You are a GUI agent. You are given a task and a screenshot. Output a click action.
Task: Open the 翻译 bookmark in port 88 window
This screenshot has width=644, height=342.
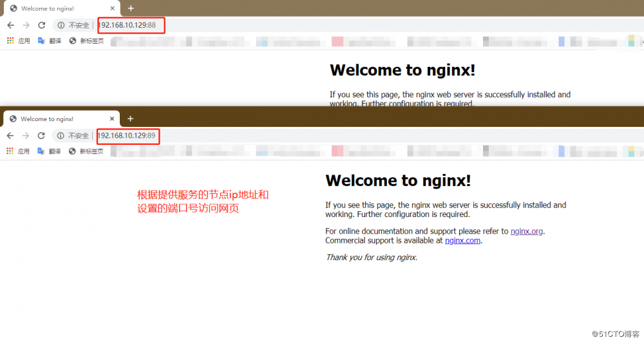point(50,41)
